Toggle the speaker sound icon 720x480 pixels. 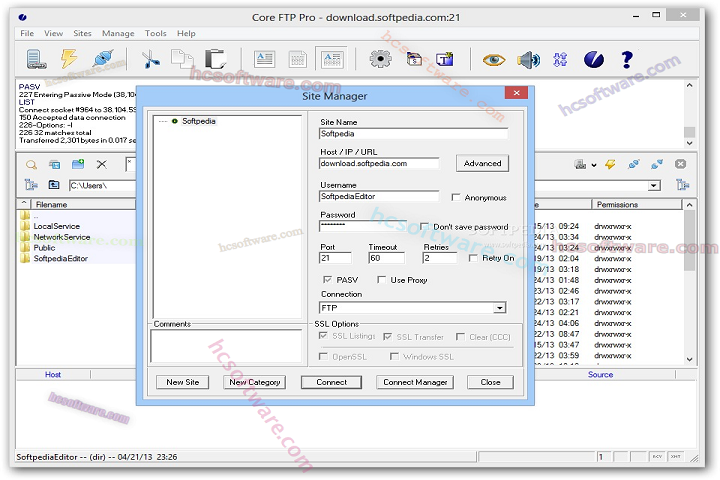click(528, 60)
